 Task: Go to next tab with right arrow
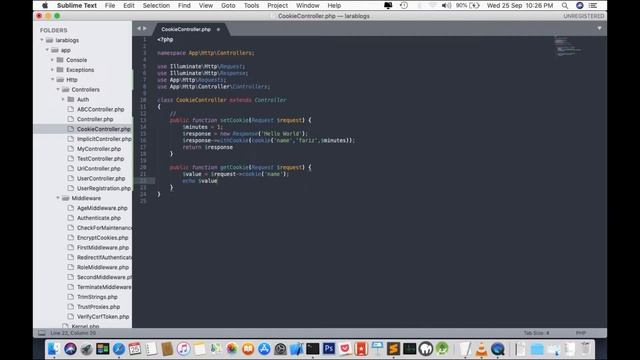(144, 29)
